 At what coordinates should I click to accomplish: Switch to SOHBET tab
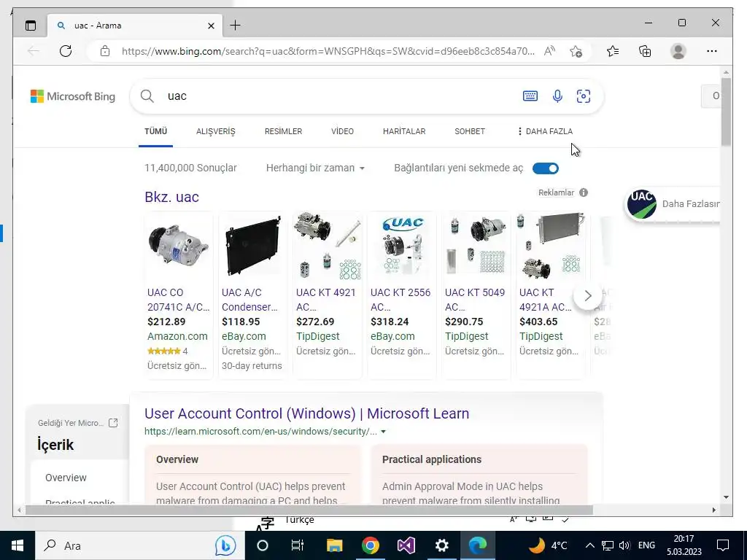(470, 131)
